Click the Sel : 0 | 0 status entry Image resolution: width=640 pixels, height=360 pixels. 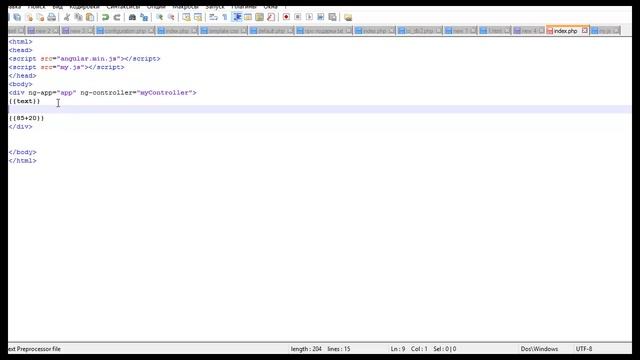(x=445, y=349)
